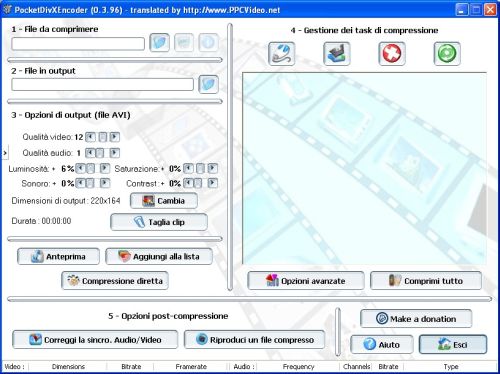500x374 pixels.
Task: Click Correggi la sincro. Audio/Video
Action: 95,340
